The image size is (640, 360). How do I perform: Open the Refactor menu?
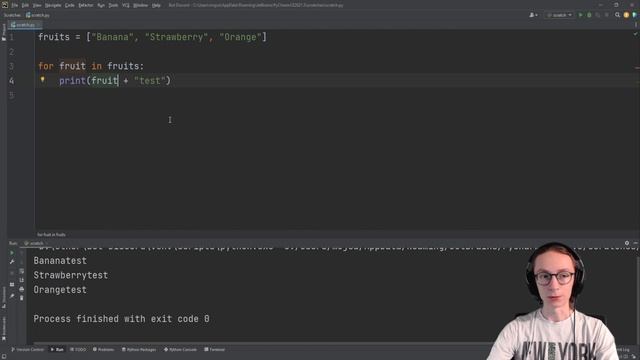(x=86, y=5)
